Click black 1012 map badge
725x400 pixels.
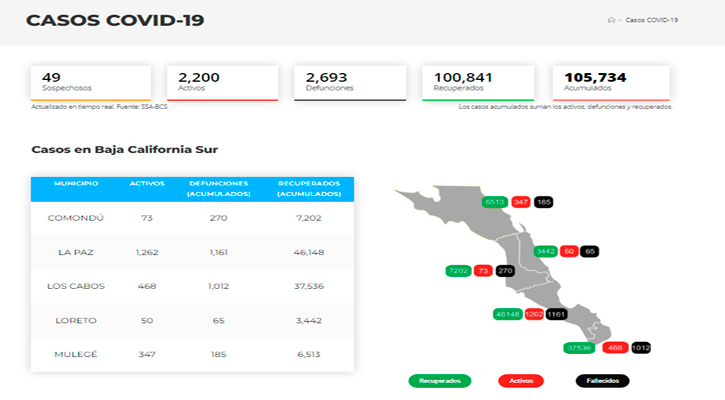pos(641,348)
